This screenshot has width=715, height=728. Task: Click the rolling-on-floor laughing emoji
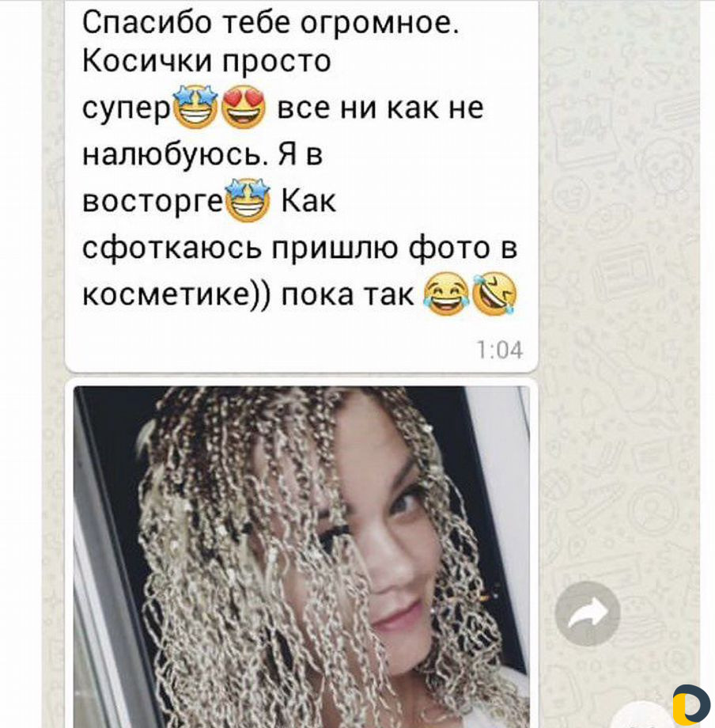(494, 294)
